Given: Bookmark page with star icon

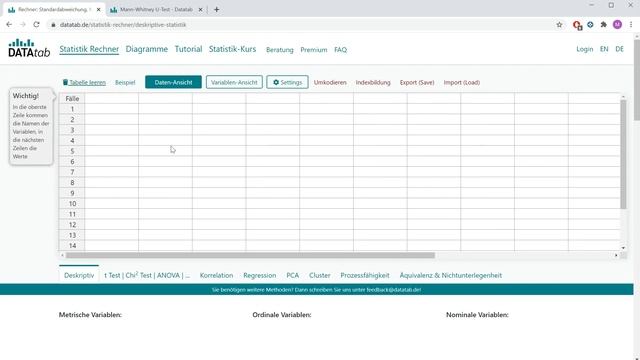Looking at the screenshot, I should [x=559, y=25].
